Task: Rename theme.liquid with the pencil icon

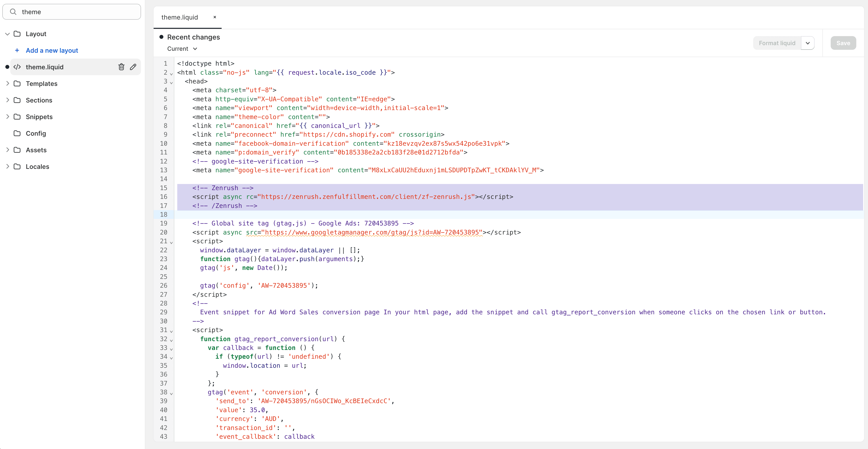Action: click(133, 67)
